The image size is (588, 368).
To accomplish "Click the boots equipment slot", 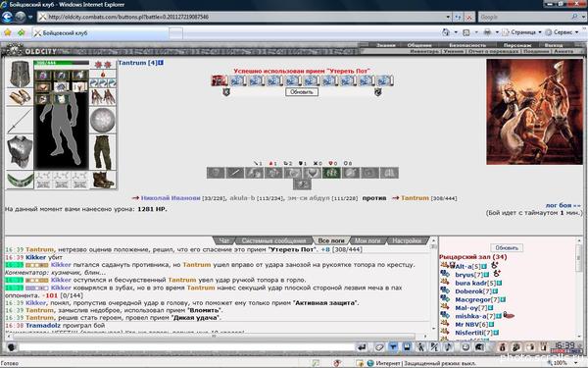I will click(102, 180).
